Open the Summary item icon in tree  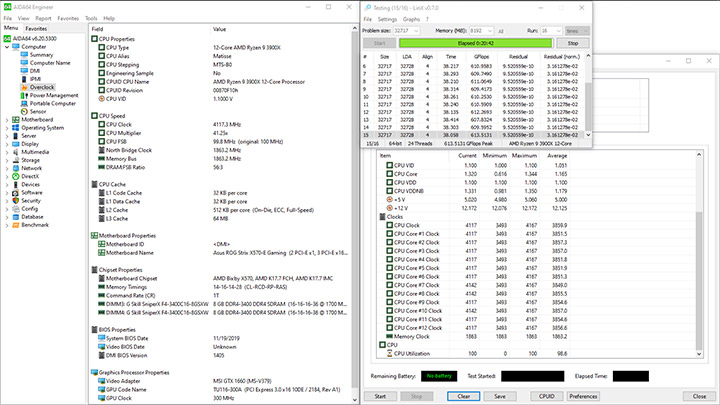(x=24, y=55)
